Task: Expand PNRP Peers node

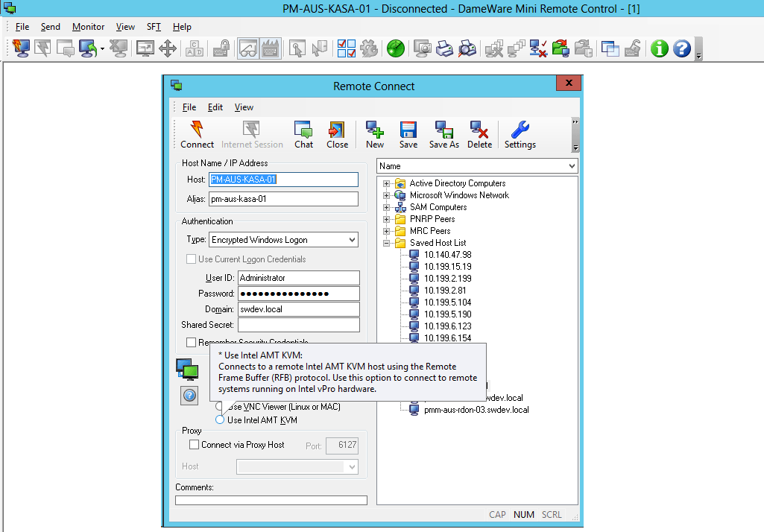Action: click(x=386, y=219)
